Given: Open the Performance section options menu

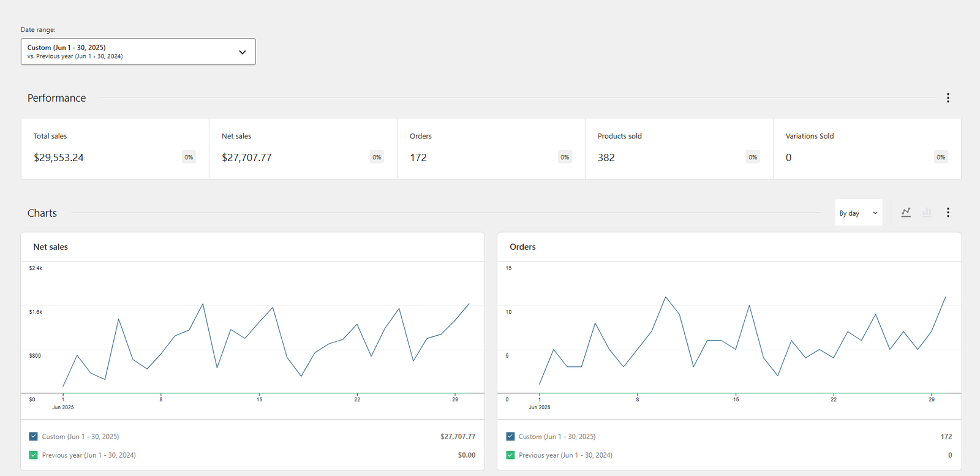Looking at the screenshot, I should 948,98.
